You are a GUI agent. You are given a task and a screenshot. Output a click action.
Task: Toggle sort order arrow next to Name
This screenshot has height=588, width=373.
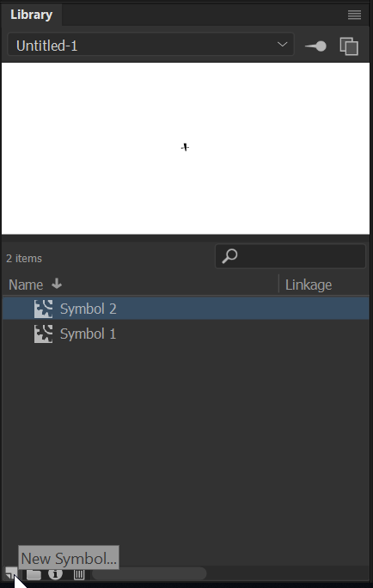pos(57,284)
